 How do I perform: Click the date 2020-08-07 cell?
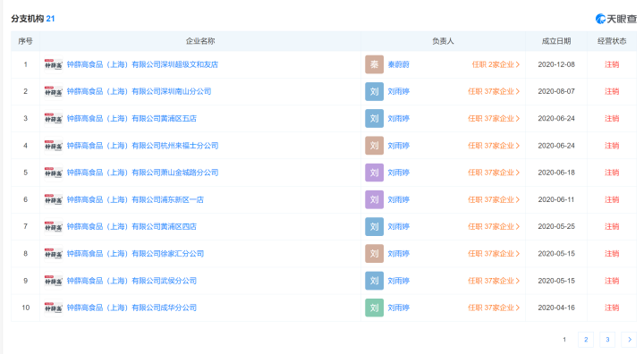click(556, 91)
